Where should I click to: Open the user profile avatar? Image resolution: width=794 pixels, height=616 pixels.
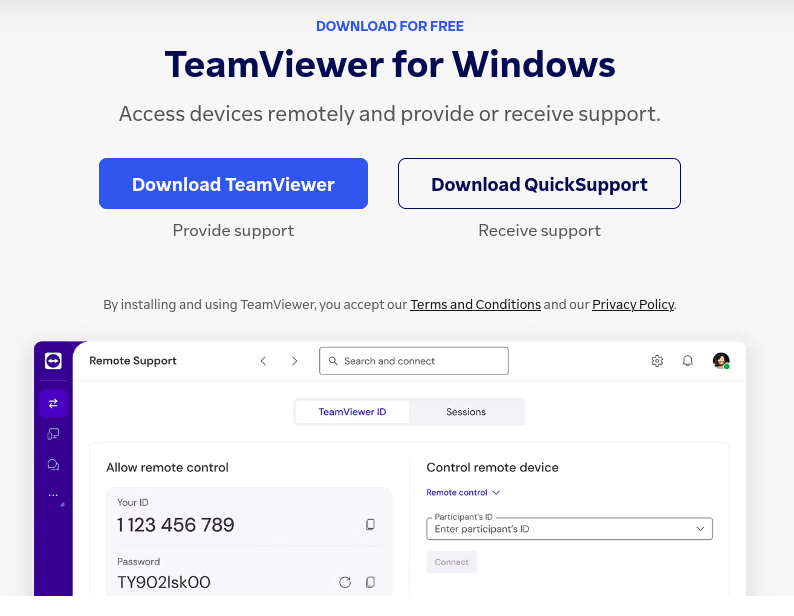(x=721, y=361)
